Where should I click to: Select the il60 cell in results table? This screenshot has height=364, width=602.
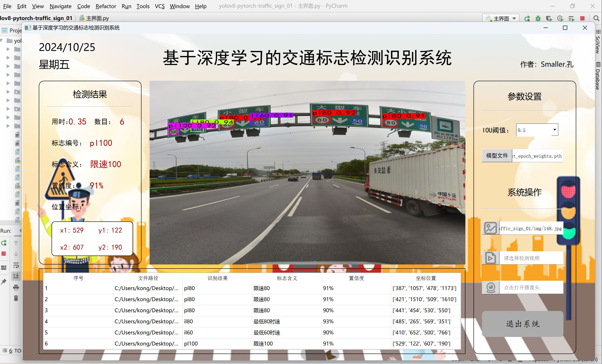click(x=217, y=332)
